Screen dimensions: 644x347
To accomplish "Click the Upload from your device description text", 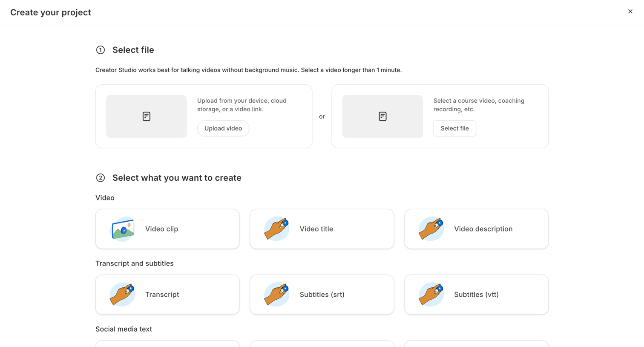I will (242, 105).
